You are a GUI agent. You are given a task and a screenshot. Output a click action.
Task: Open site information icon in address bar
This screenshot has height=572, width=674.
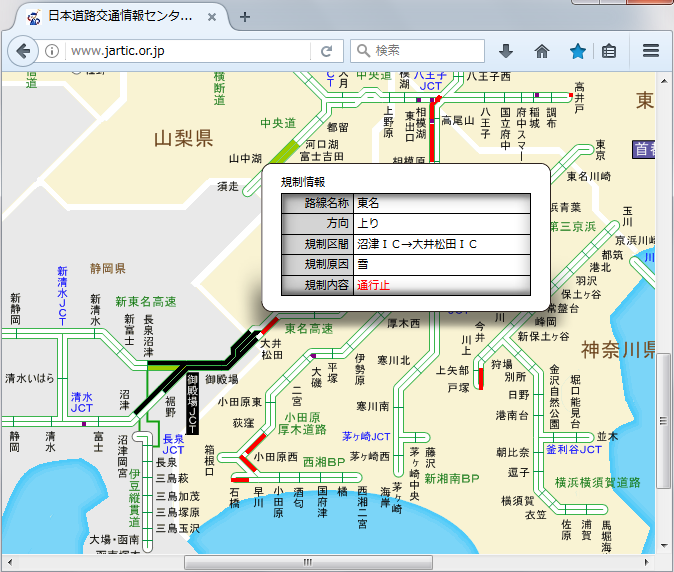coord(52,51)
